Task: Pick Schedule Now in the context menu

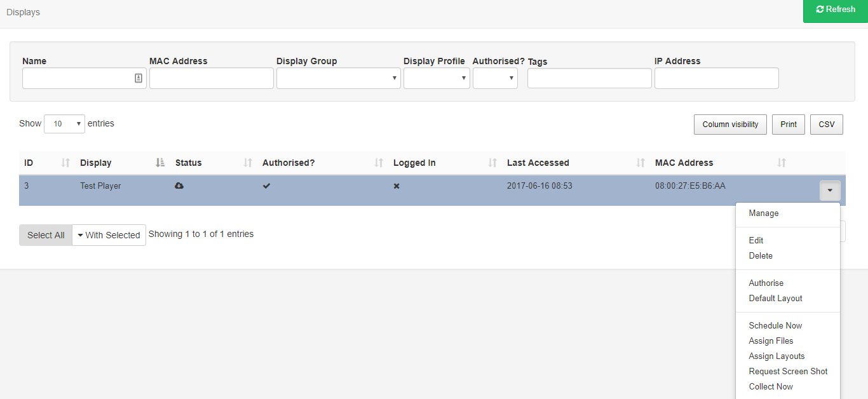Action: 775,326
